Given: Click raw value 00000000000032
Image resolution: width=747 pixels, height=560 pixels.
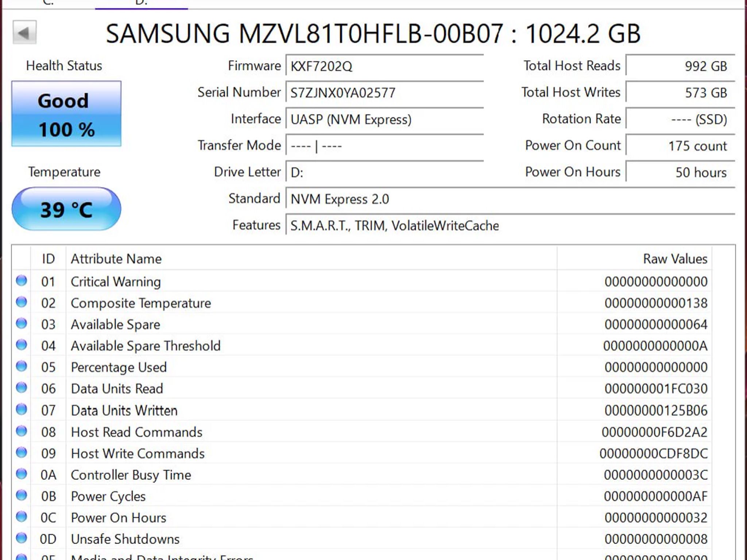Looking at the screenshot, I should pos(656,517).
